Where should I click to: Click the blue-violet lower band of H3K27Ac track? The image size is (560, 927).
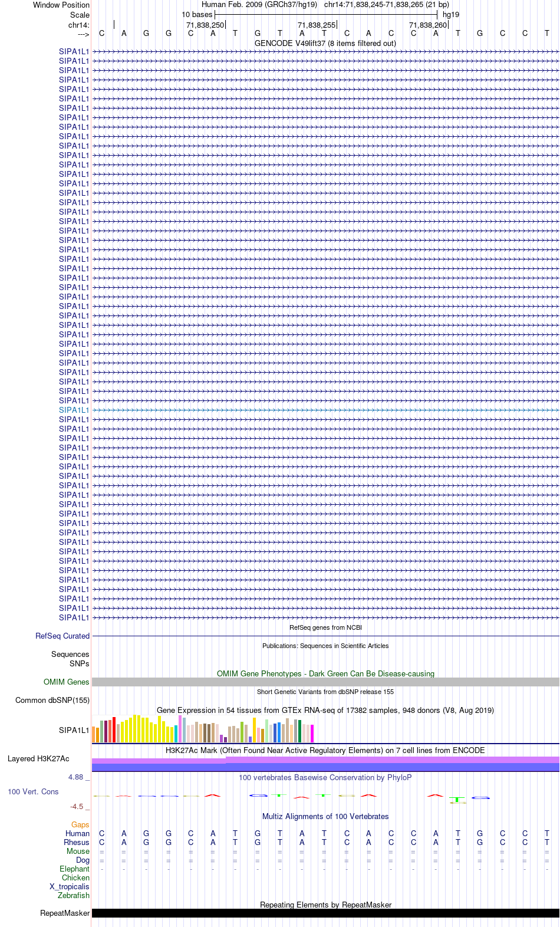(325, 767)
